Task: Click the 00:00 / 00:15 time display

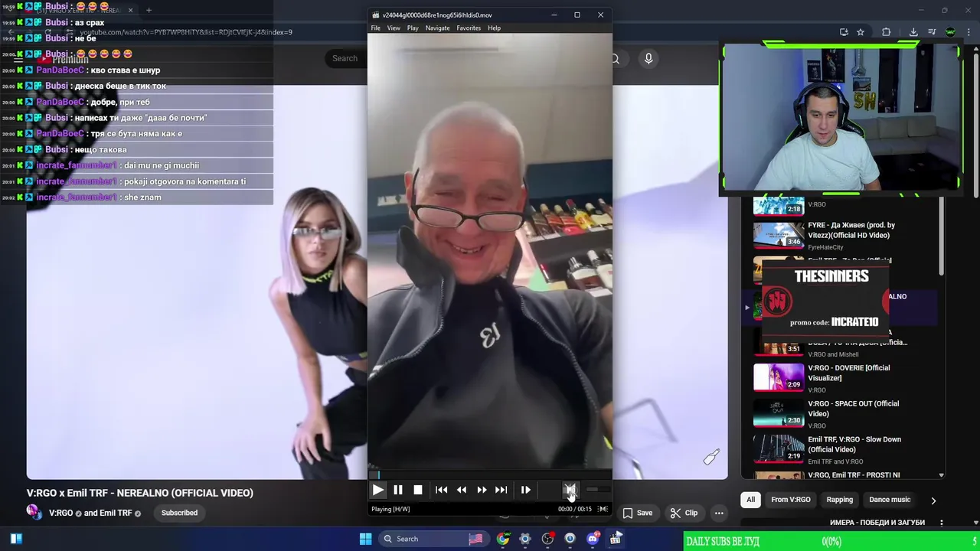Action: click(x=575, y=509)
